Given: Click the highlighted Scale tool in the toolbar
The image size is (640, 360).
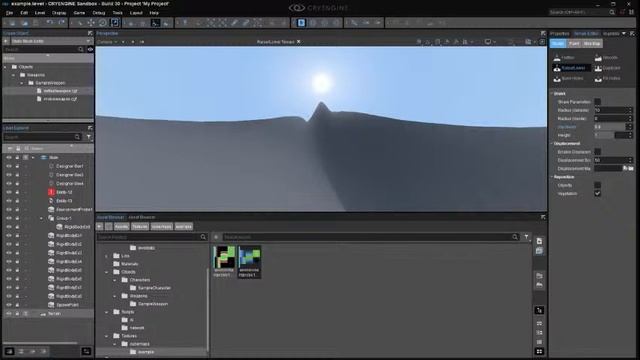Looking at the screenshot, I should click(x=115, y=23).
